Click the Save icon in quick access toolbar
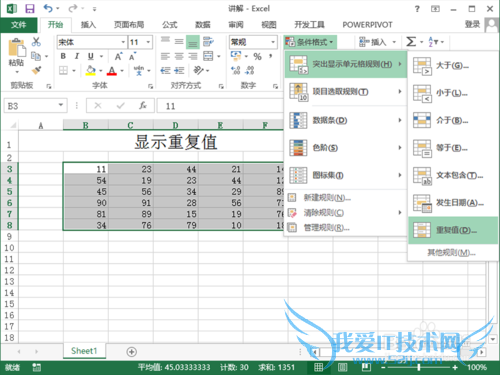 [30, 9]
